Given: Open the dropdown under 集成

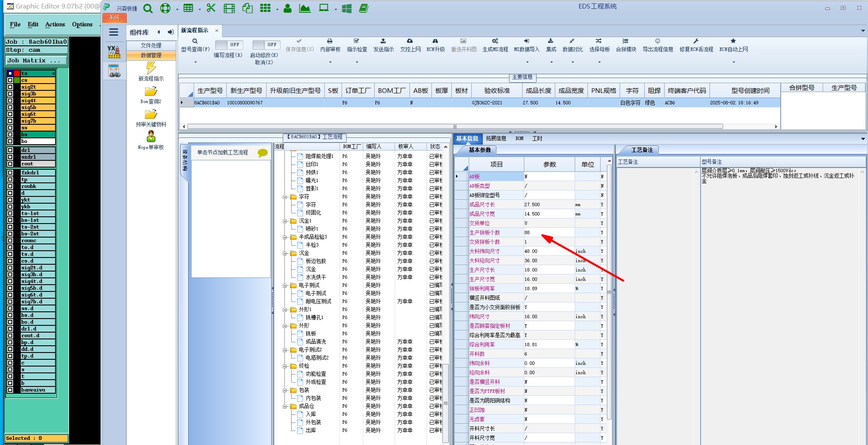Looking at the screenshot, I should pyautogui.click(x=551, y=62).
